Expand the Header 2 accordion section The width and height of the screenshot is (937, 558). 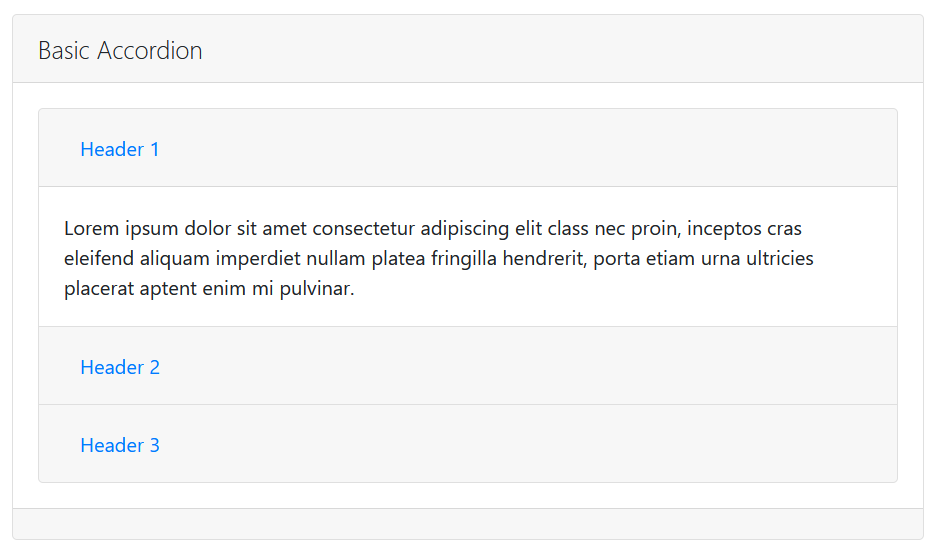point(120,367)
